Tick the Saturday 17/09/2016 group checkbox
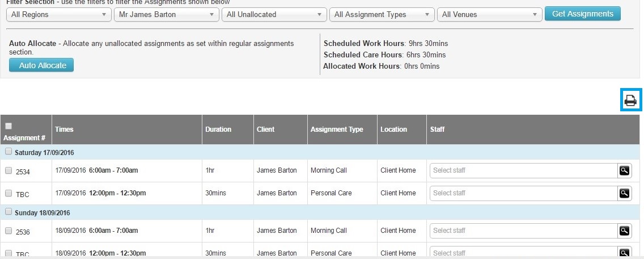The width and height of the screenshot is (644, 259). point(8,152)
